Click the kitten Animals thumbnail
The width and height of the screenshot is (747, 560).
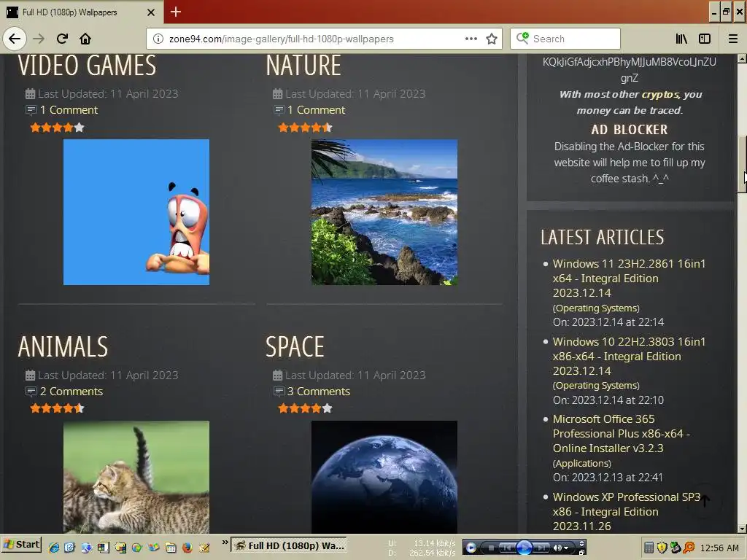[136, 477]
